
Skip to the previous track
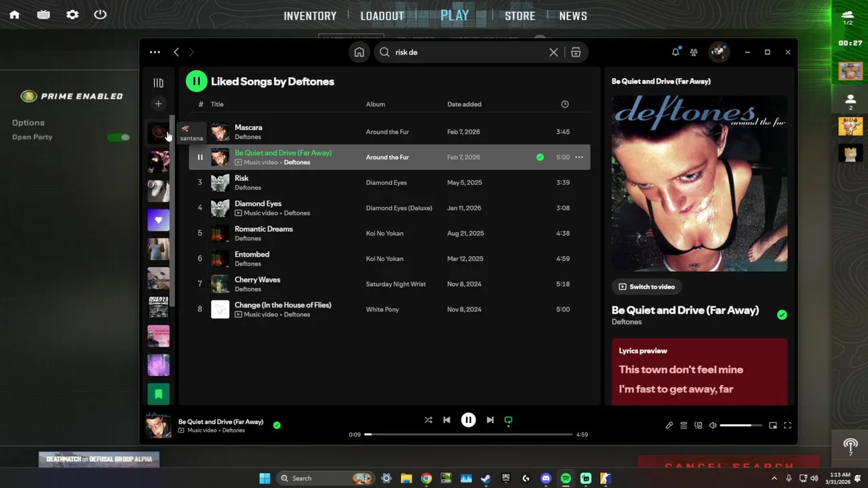(446, 420)
